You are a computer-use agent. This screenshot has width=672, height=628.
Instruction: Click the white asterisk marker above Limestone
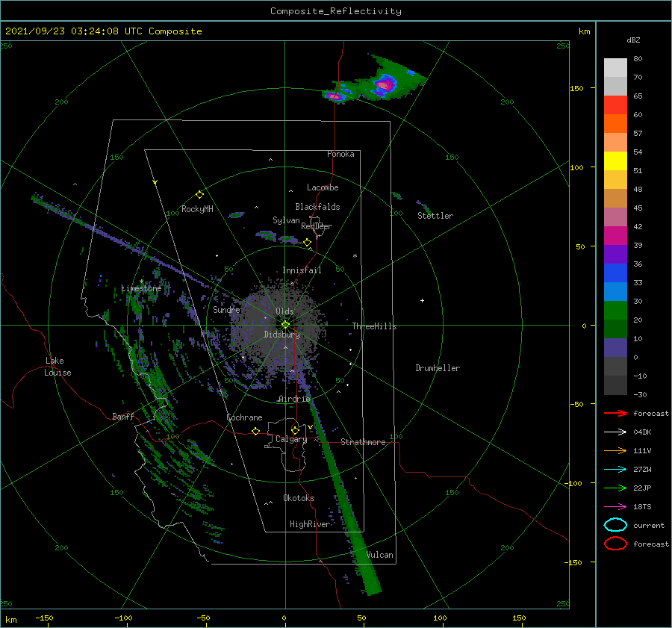[141, 282]
